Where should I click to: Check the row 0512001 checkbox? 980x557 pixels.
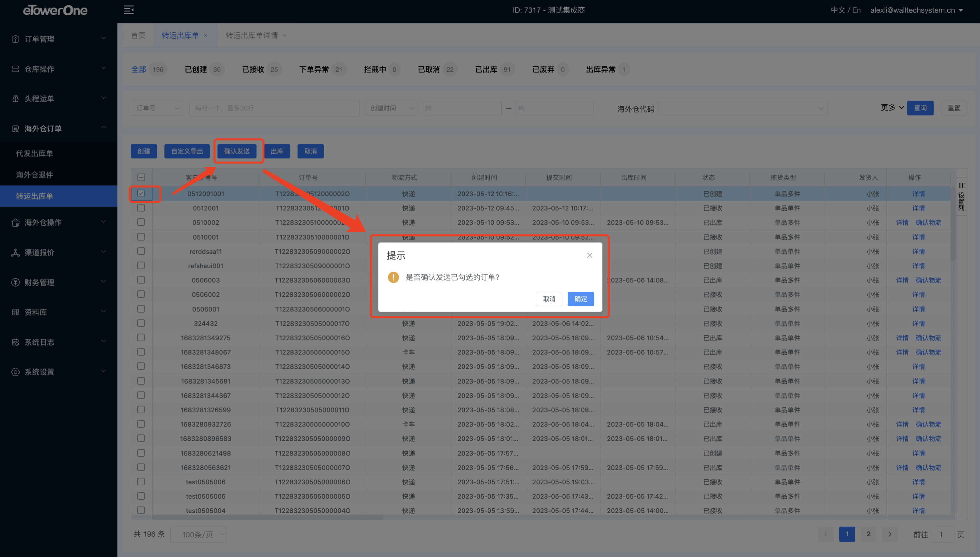click(x=141, y=208)
